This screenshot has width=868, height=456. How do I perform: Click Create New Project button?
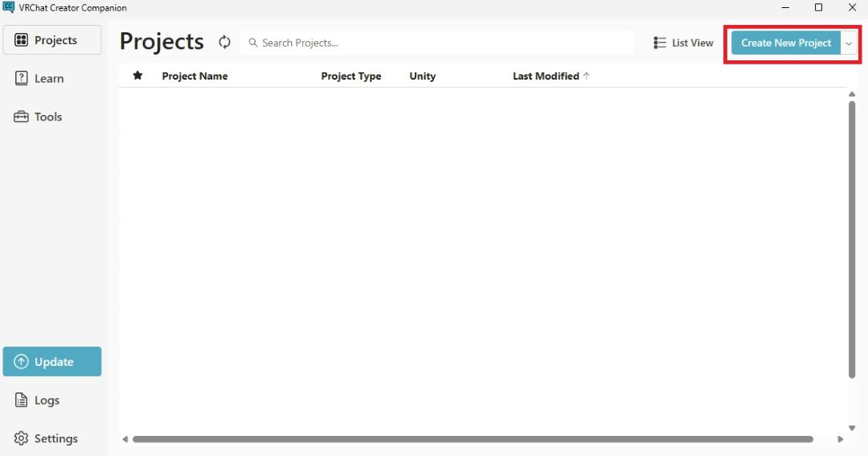click(x=786, y=43)
